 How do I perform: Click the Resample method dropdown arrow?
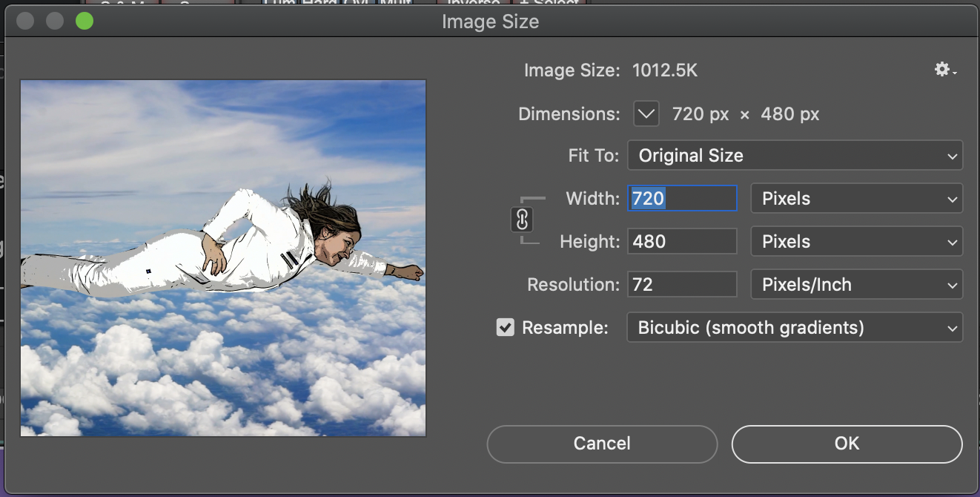point(954,327)
